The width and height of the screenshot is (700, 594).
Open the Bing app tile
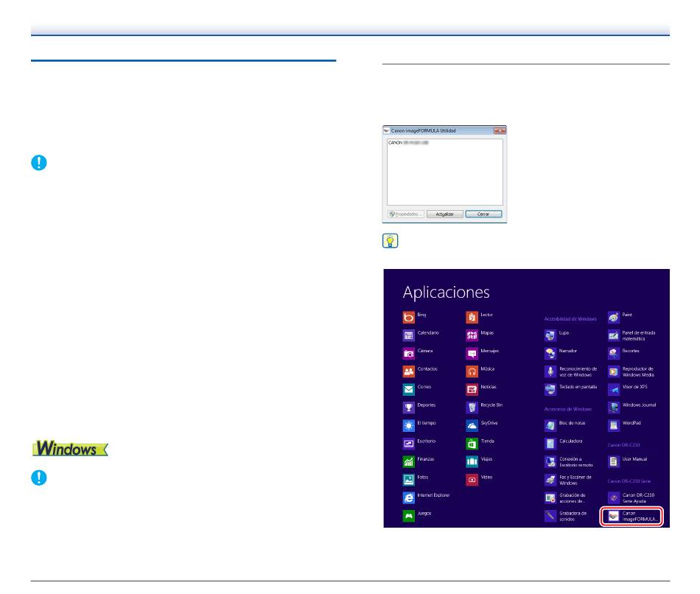click(414, 317)
